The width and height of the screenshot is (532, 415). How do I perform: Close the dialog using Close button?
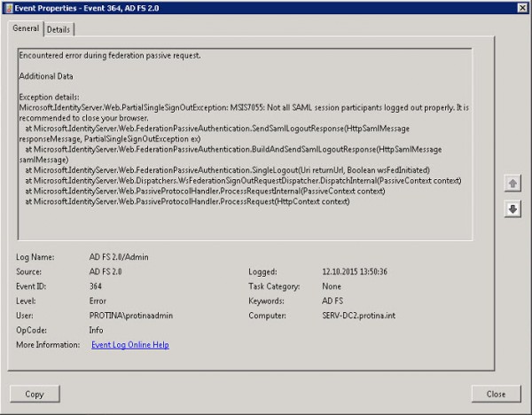point(496,394)
